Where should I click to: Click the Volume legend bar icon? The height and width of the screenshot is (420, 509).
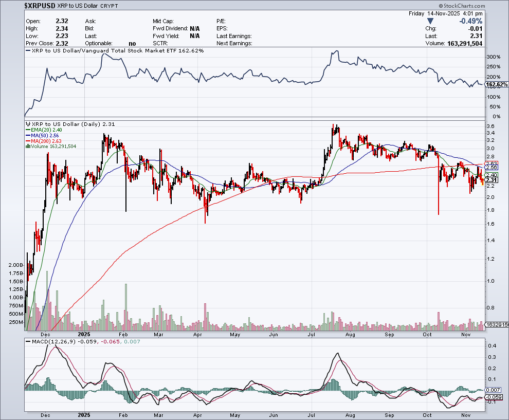point(28,147)
